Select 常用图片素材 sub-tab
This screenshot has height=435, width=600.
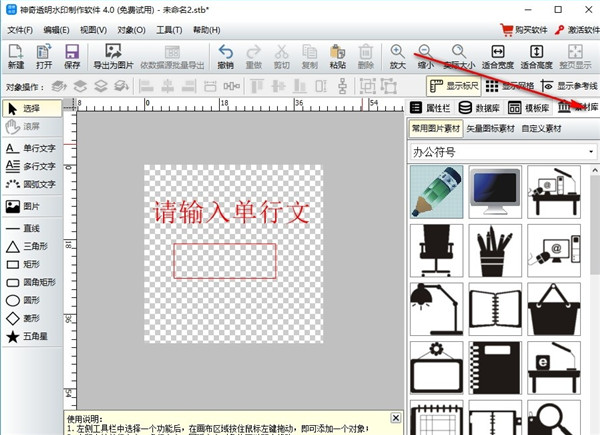click(436, 129)
